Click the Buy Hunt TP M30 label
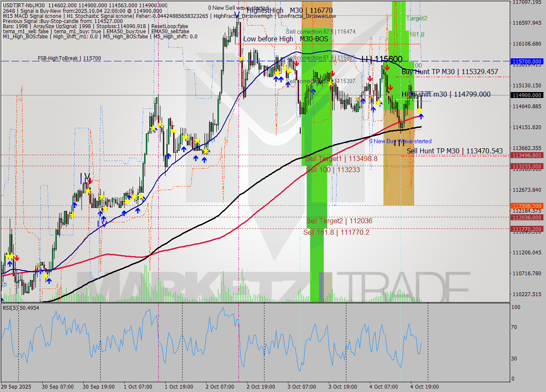Viewport: 546px width, 392px height. 450,72
